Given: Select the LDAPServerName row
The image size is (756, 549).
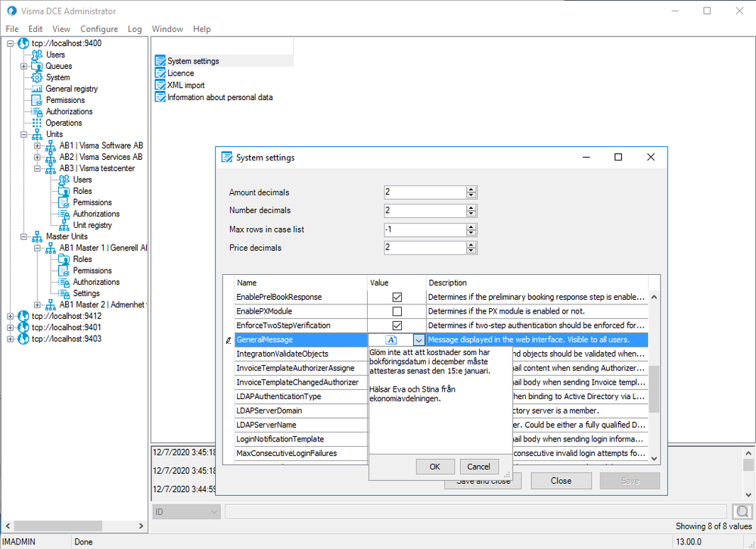Looking at the screenshot, I should click(x=301, y=425).
